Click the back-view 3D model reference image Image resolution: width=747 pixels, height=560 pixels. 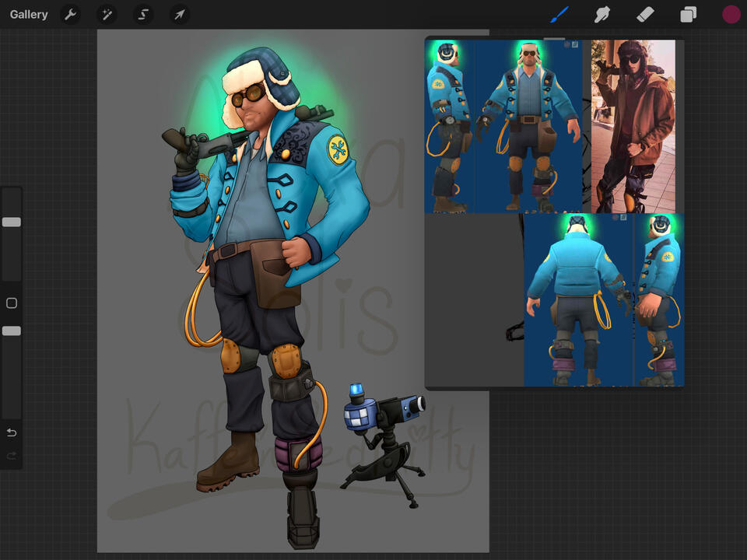pyautogui.click(x=577, y=299)
